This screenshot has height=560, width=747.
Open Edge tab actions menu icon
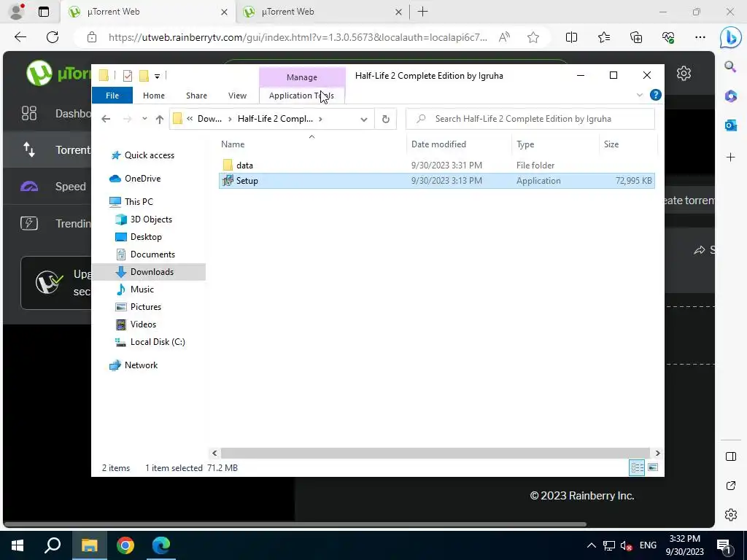(43, 12)
